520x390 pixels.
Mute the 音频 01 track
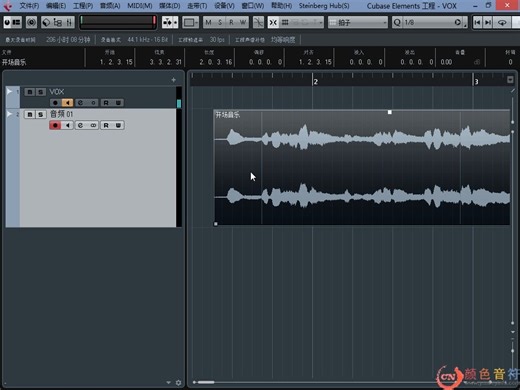(x=29, y=114)
